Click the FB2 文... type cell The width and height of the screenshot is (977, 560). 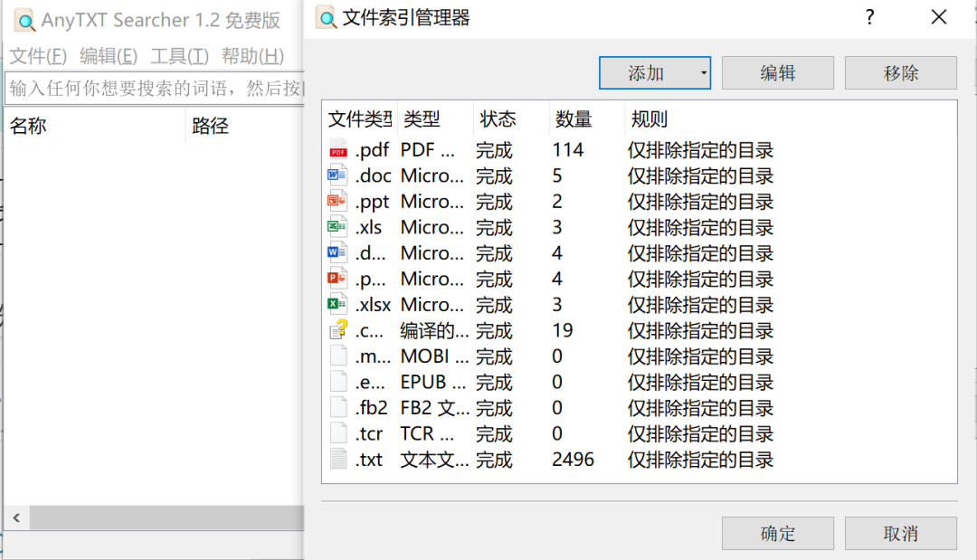click(x=435, y=408)
